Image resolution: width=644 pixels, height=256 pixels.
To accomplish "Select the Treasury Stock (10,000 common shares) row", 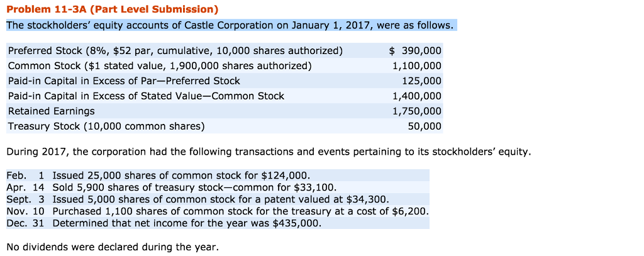I will pyautogui.click(x=106, y=126).
